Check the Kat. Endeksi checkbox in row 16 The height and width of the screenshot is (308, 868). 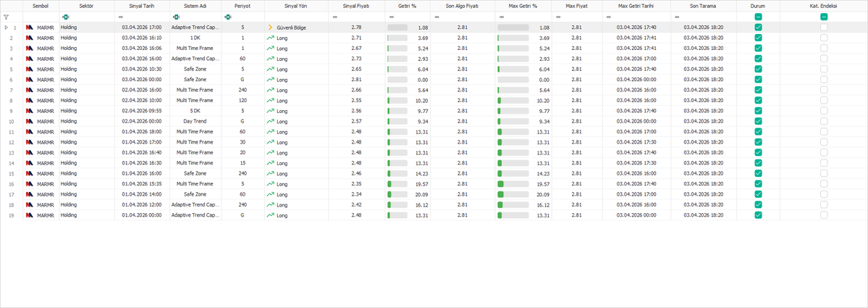pos(824,183)
